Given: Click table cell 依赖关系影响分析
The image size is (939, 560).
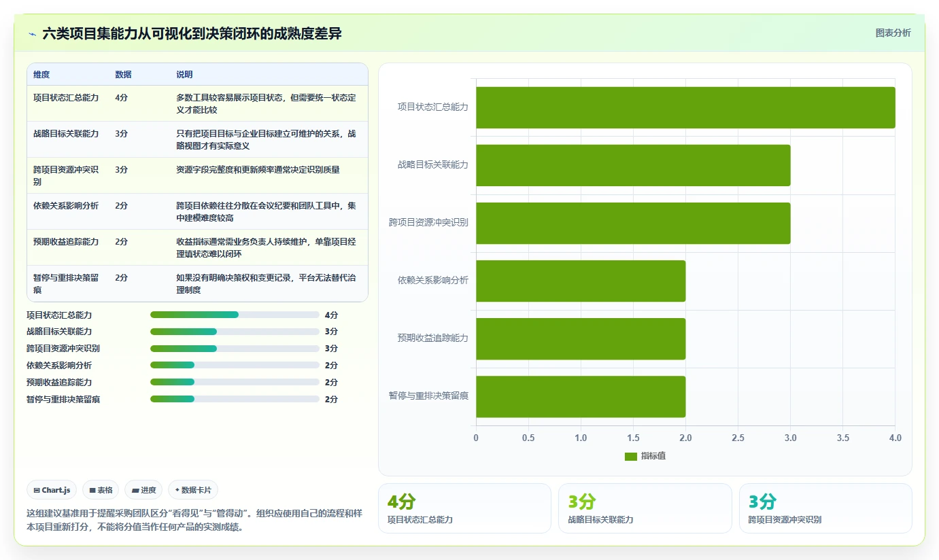Looking at the screenshot, I should [66, 206].
